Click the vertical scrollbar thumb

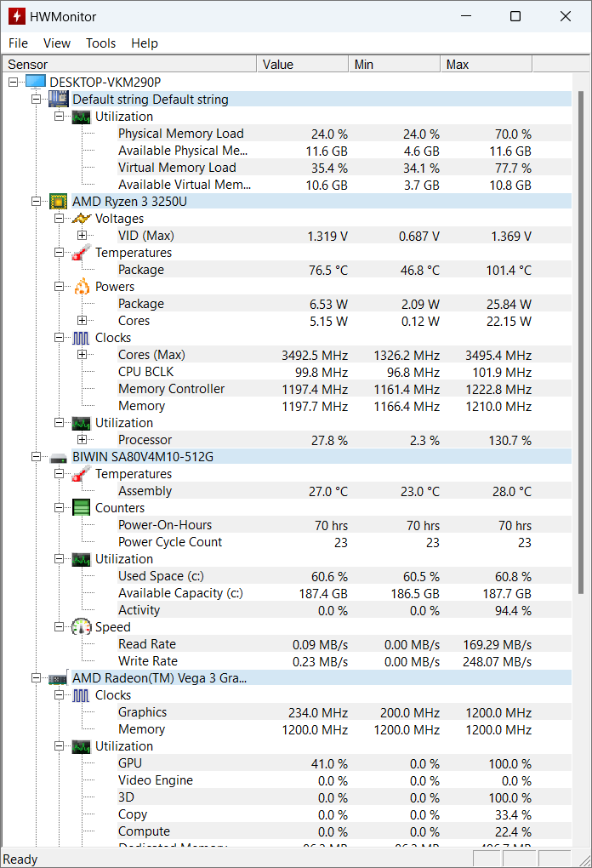(x=581, y=340)
